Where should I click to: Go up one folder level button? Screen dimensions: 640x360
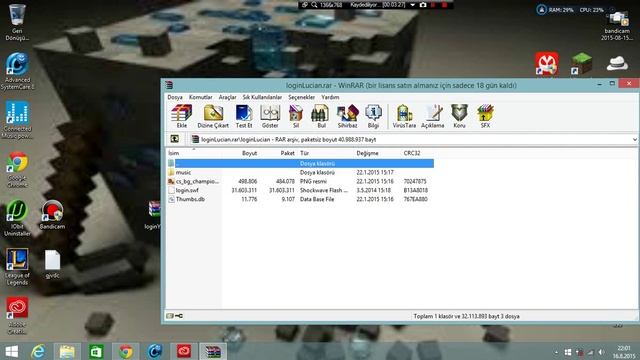click(174, 139)
